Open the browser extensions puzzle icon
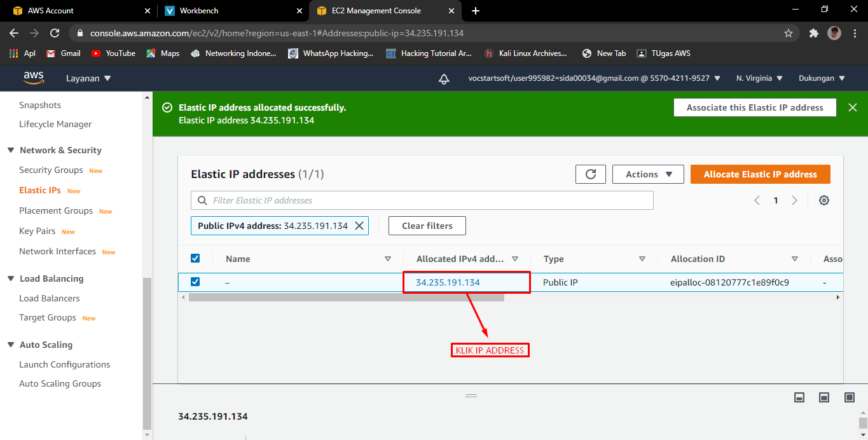 tap(813, 33)
